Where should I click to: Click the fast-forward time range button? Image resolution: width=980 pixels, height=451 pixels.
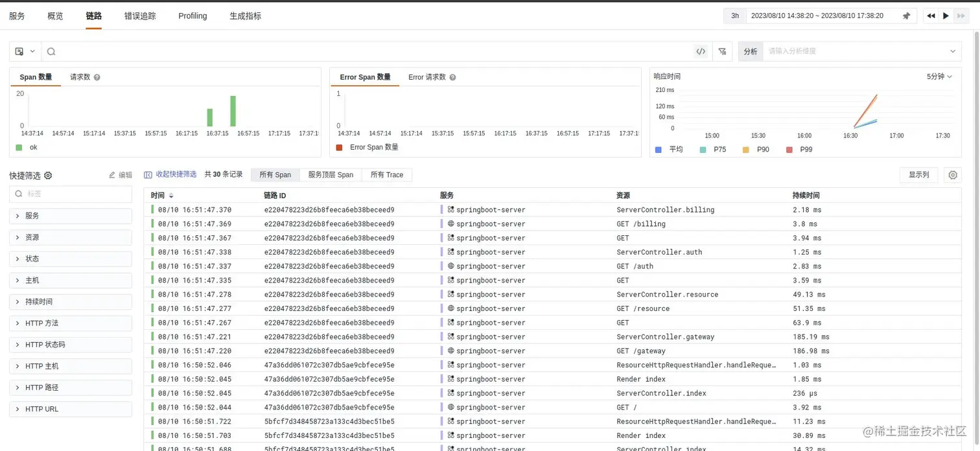pyautogui.click(x=961, y=16)
